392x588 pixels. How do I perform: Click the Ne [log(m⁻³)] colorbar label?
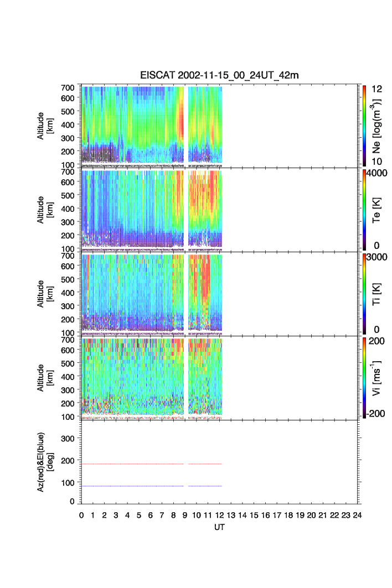(379, 125)
